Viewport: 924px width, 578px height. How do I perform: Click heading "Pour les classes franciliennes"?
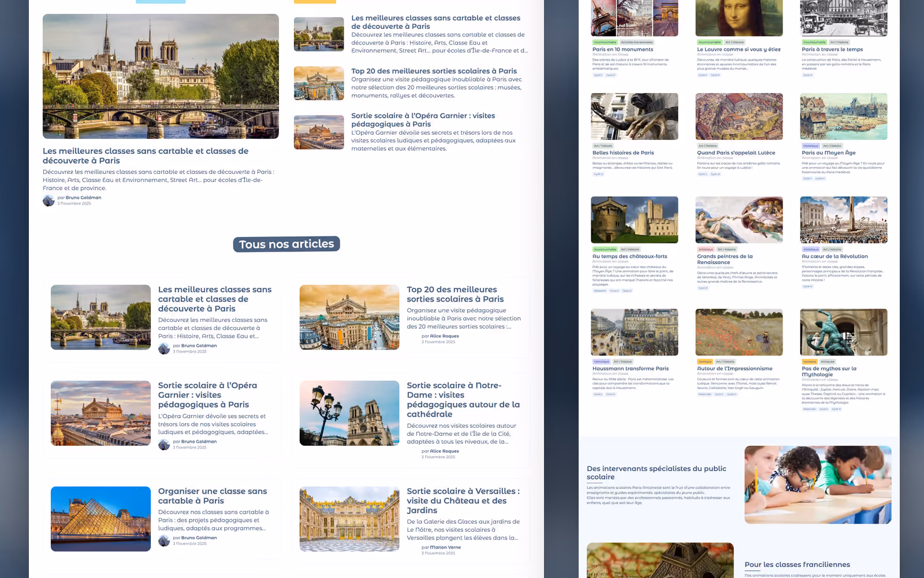[797, 565]
